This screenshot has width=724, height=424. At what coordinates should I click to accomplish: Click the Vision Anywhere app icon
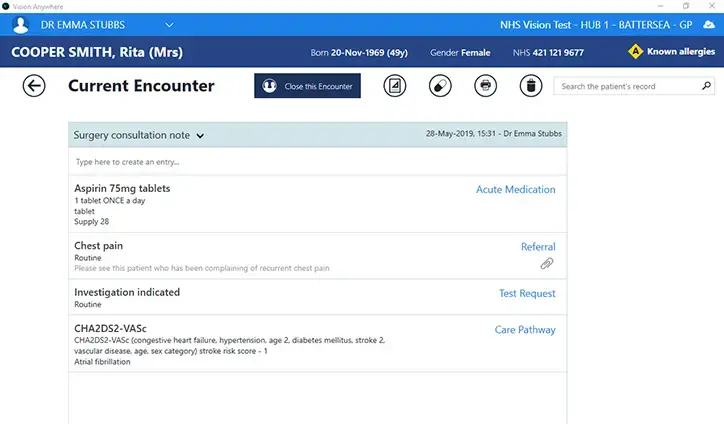(6, 6)
